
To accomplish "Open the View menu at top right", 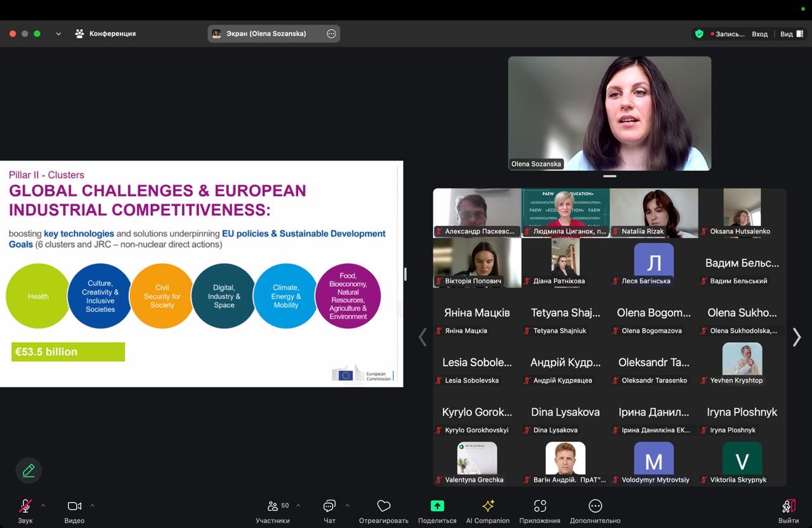I will (x=790, y=34).
